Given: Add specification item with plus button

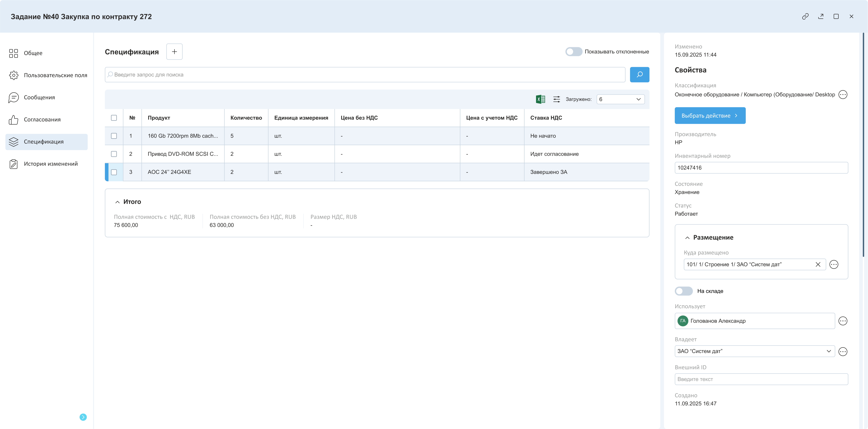Looking at the screenshot, I should [x=174, y=52].
